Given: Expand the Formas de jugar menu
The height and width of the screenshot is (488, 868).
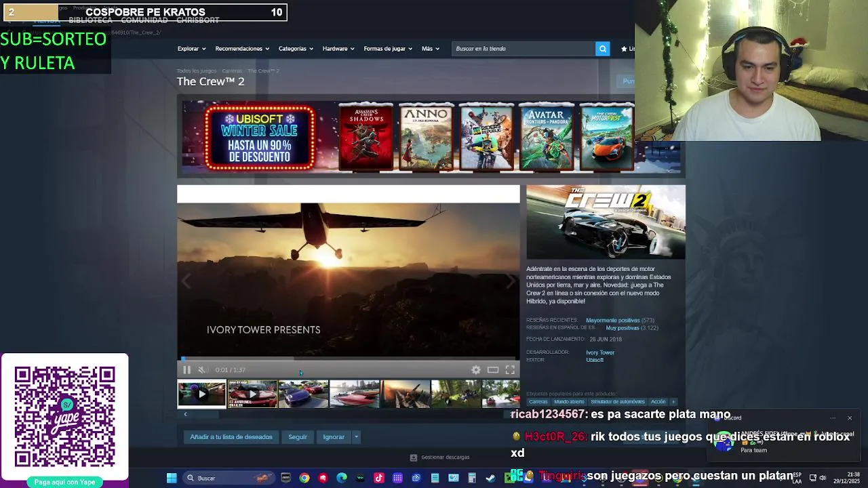Looking at the screenshot, I should pos(388,49).
